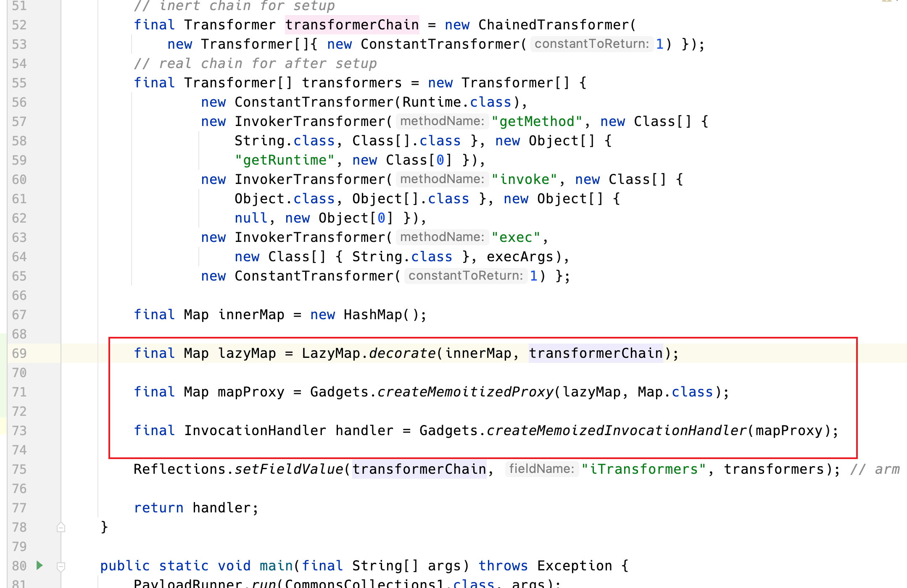Image resolution: width=907 pixels, height=588 pixels.
Task: Click the LazyMap decorate method name
Action: coord(402,353)
